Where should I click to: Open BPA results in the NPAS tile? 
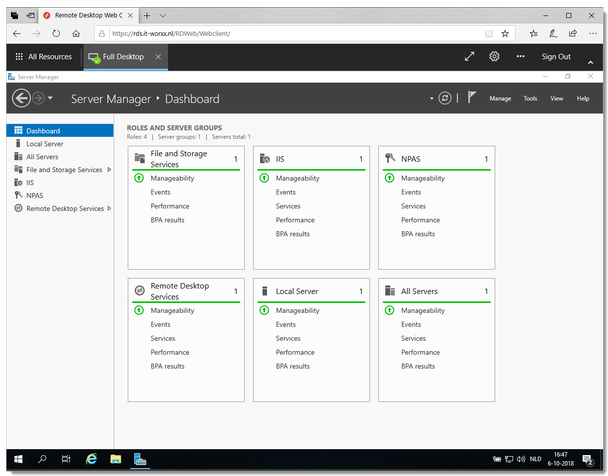418,234
